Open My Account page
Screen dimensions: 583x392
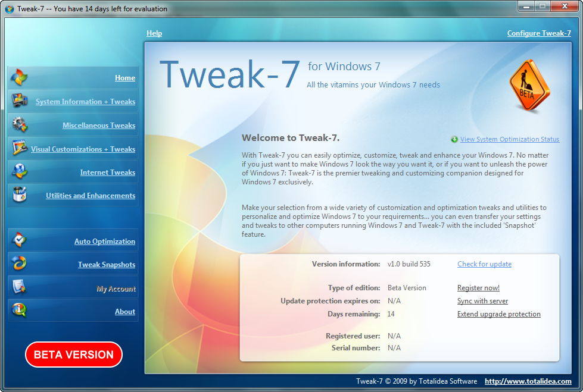coord(116,288)
